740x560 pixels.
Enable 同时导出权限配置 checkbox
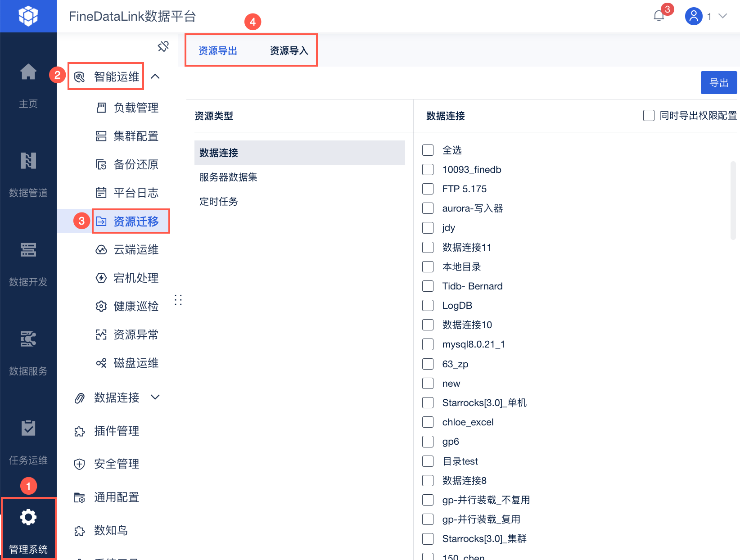[649, 116]
